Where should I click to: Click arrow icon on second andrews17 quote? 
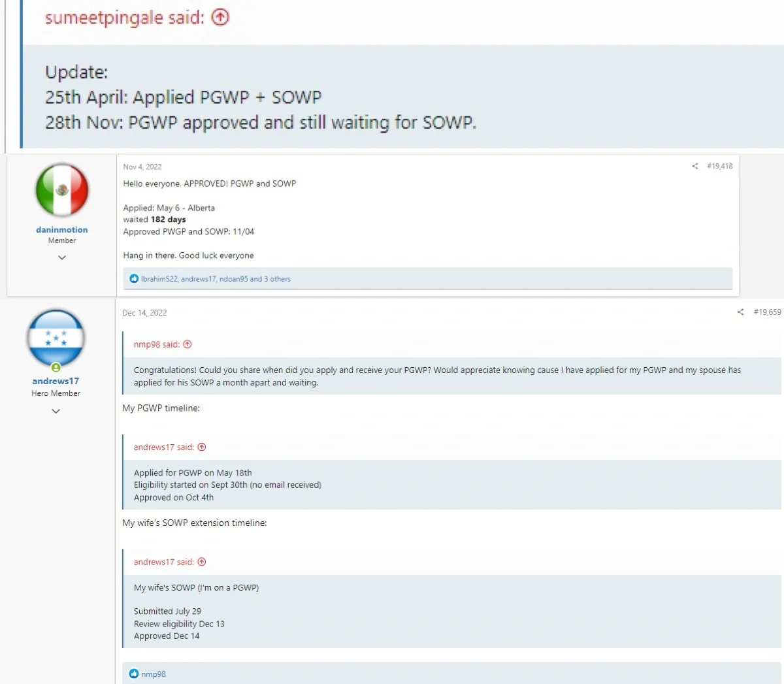[202, 562]
